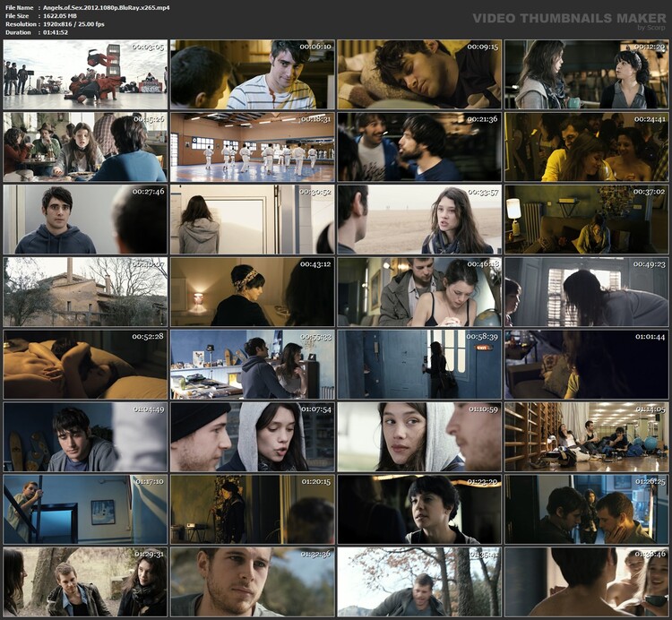Click the Video Thumbnails Maker watermark title
Viewport: 672px width, 620px height.
coord(568,17)
